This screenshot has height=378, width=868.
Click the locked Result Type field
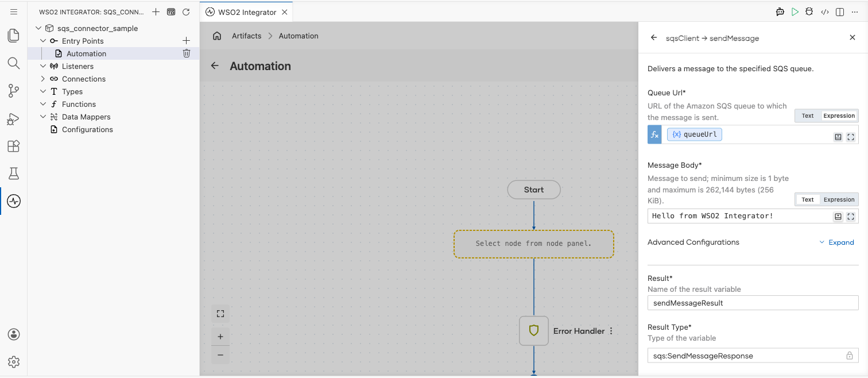click(x=753, y=356)
